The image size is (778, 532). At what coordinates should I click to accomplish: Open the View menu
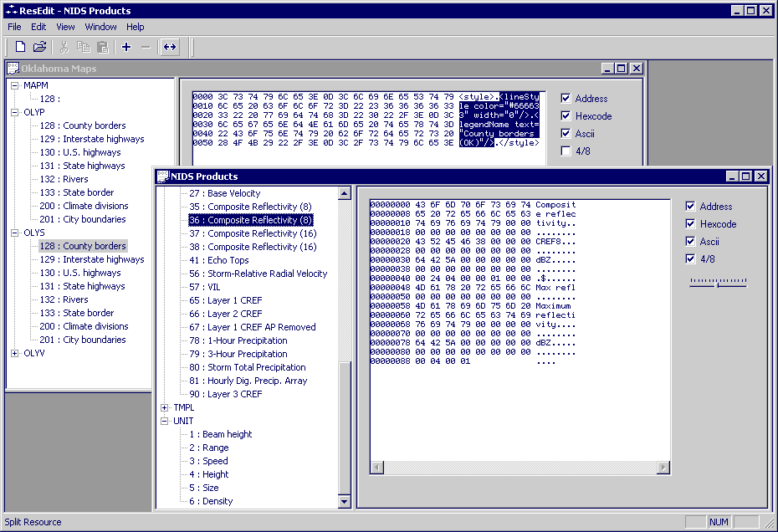click(65, 27)
